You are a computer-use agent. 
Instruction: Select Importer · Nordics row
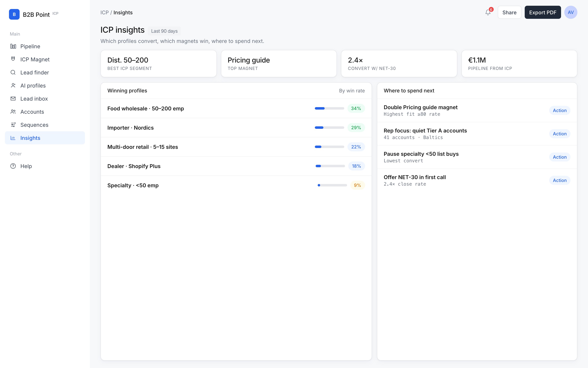click(x=236, y=128)
